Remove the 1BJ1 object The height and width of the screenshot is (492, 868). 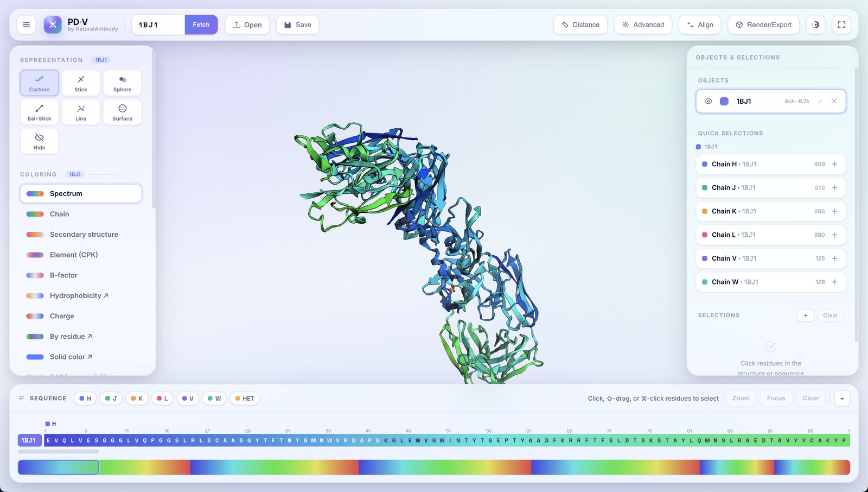(834, 102)
